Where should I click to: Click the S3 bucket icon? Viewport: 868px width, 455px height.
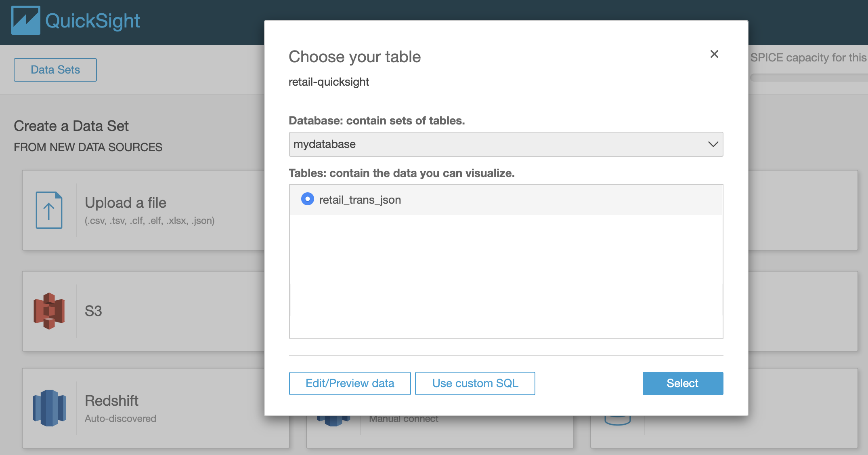(x=49, y=311)
